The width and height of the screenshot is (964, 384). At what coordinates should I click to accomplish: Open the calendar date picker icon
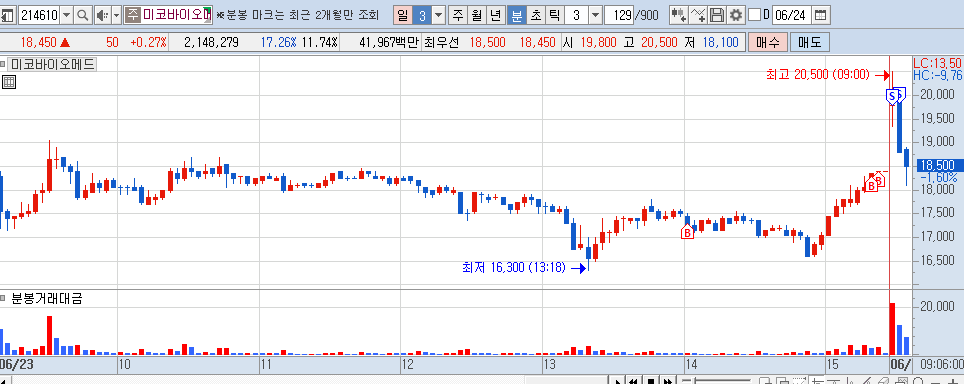pyautogui.click(x=820, y=15)
